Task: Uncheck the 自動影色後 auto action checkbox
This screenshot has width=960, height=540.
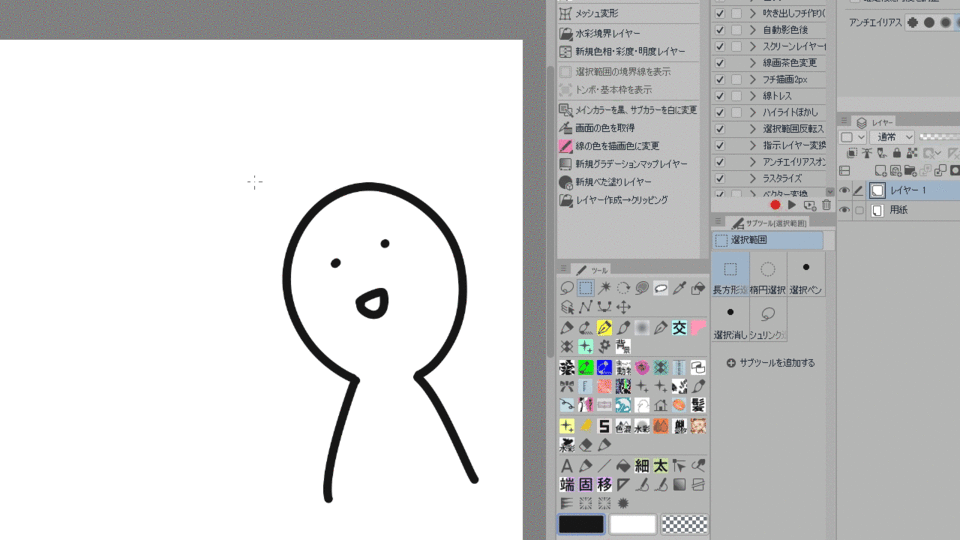Action: pos(720,30)
